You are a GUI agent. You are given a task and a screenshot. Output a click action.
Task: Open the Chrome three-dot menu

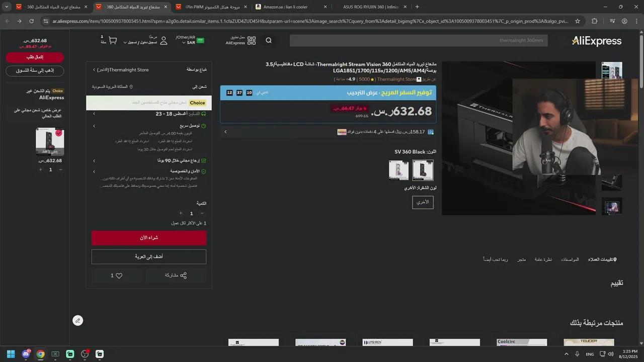tap(636, 21)
